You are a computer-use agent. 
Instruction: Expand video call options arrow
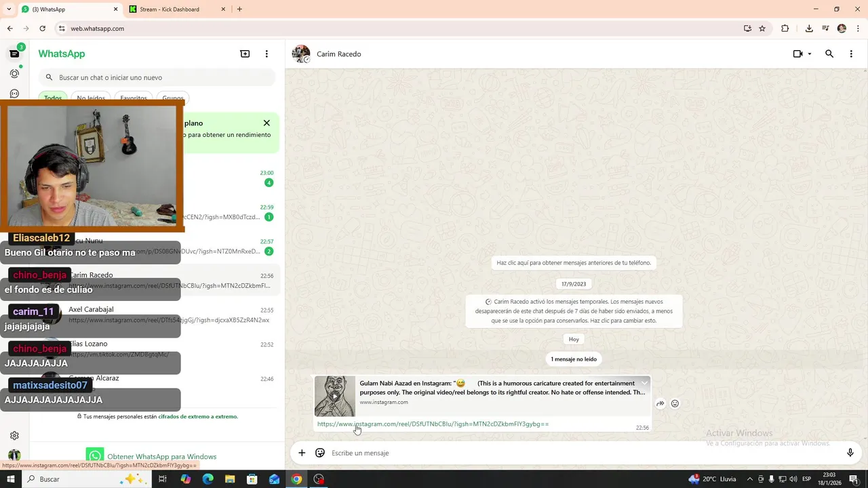coord(810,54)
